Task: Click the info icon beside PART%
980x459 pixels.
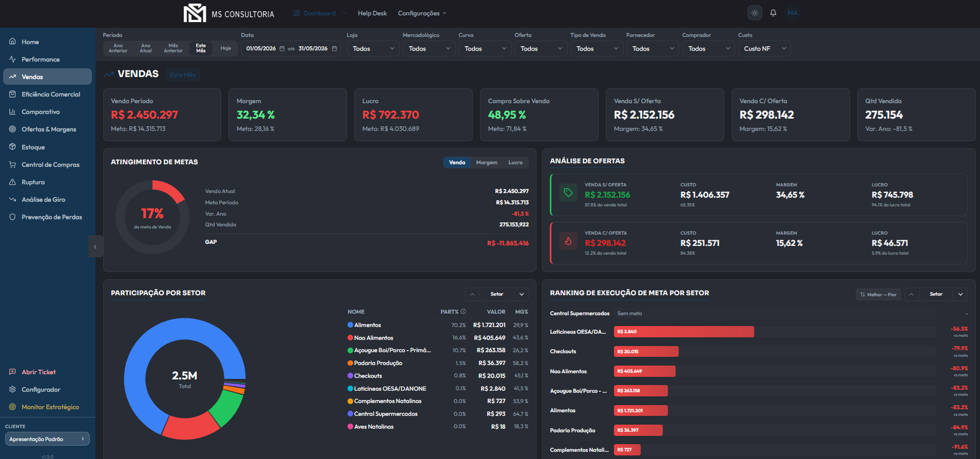Action: (463, 312)
